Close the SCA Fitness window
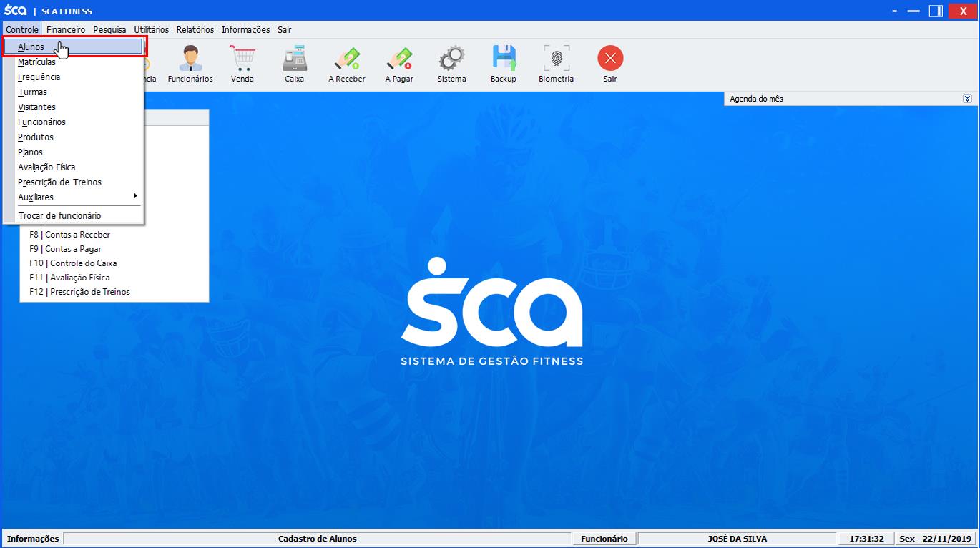Viewport: 980px width, 548px height. point(964,11)
